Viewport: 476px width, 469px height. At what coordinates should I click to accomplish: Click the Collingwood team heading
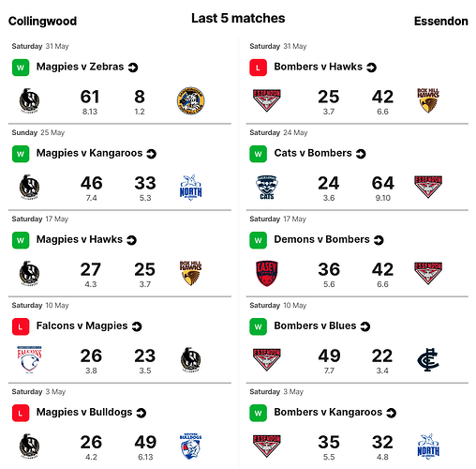coord(42,21)
